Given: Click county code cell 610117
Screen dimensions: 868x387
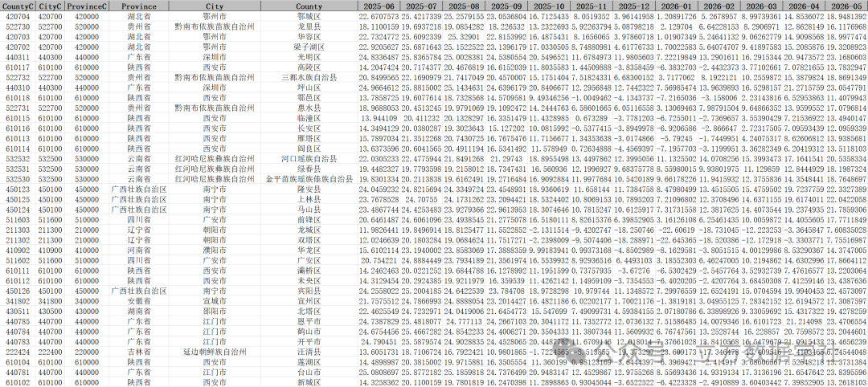Looking at the screenshot, I should click(x=18, y=67).
